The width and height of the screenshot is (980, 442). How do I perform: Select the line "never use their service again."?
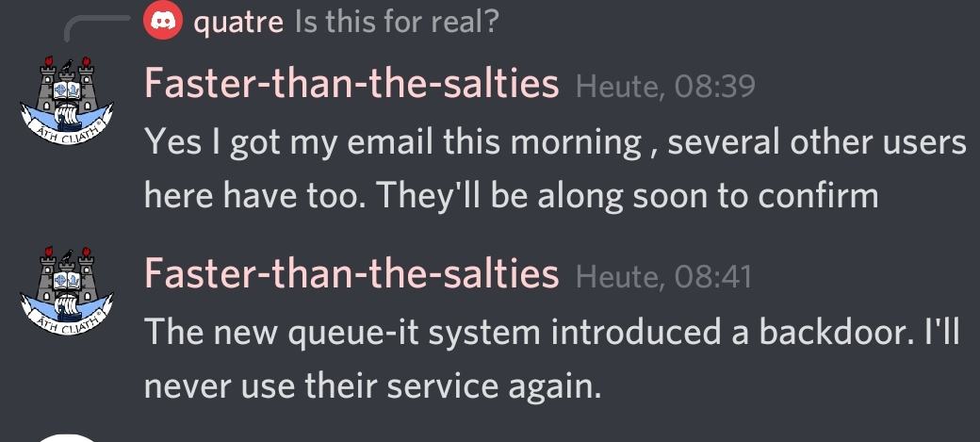point(372,385)
